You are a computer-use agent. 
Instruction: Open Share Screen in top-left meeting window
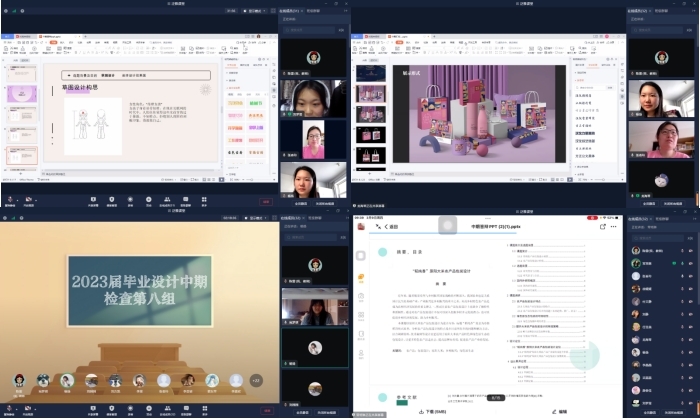(x=93, y=201)
